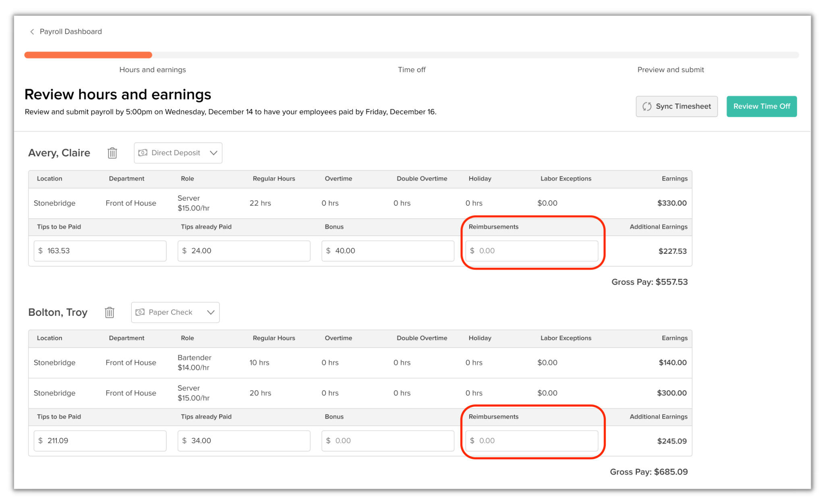Click the back arrow beside Payroll Dashboard
The image size is (825, 504).
(32, 32)
